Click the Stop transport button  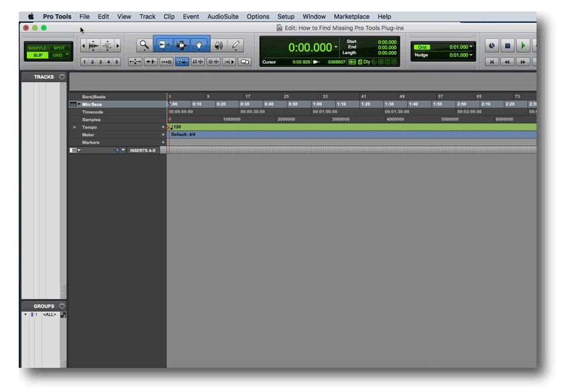(x=507, y=46)
